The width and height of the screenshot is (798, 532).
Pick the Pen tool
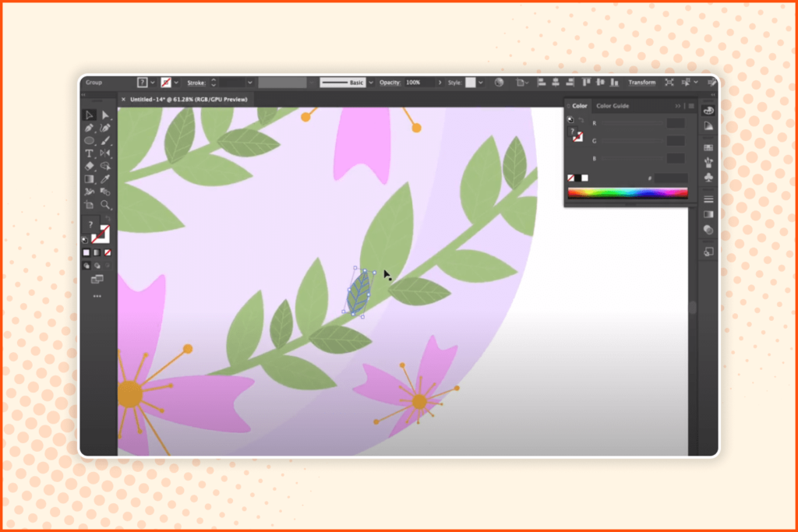point(88,129)
